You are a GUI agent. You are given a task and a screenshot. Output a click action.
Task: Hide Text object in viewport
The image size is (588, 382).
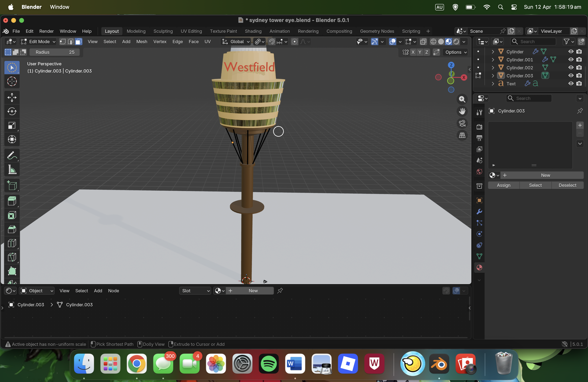(x=571, y=84)
